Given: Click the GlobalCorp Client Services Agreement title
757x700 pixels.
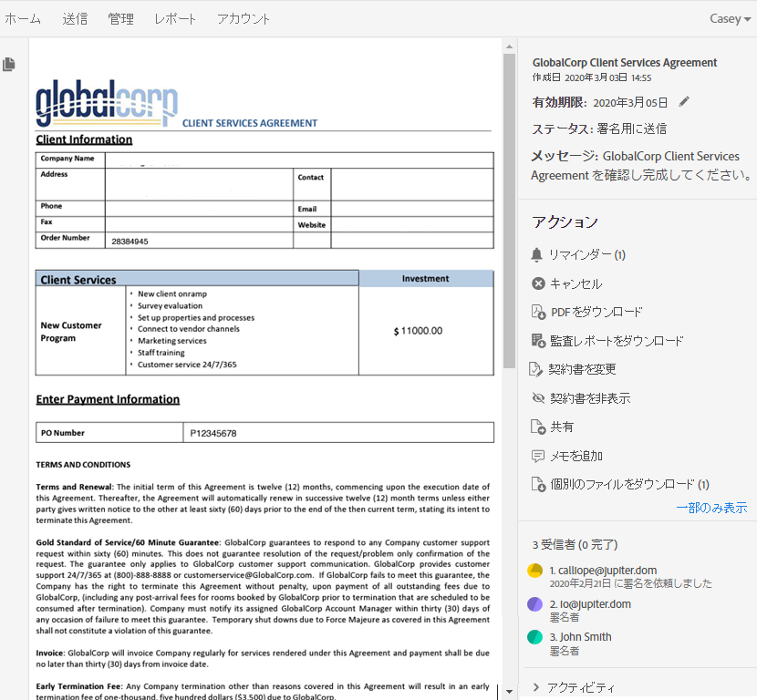Looking at the screenshot, I should pos(624,63).
